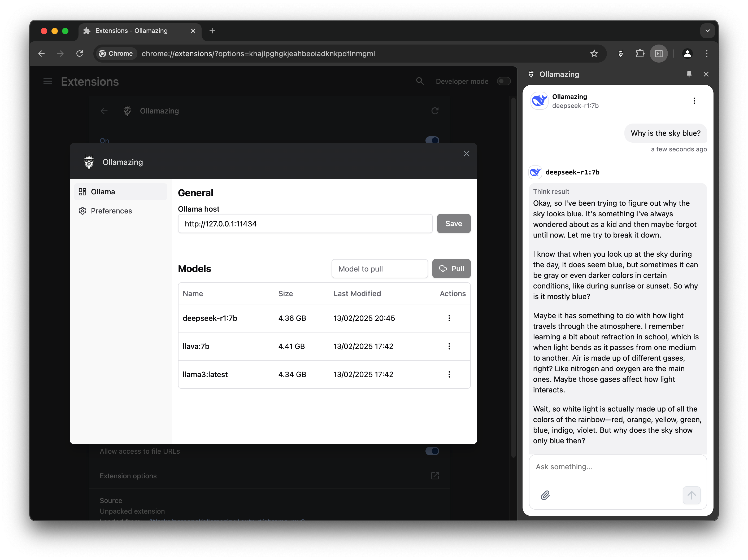The height and width of the screenshot is (560, 748).
Task: Open actions menu for deepseek-r1:7b
Action: pos(449,318)
